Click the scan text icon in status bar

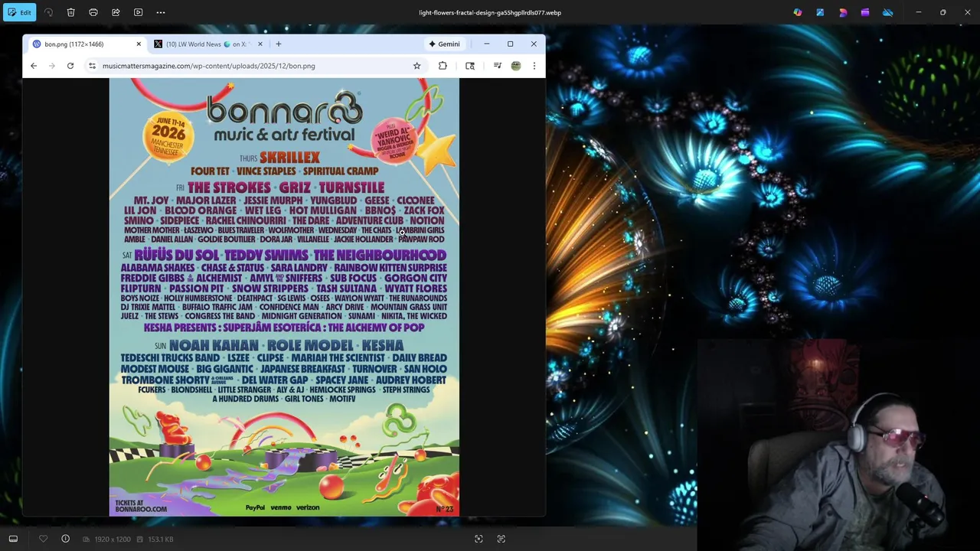(501, 539)
